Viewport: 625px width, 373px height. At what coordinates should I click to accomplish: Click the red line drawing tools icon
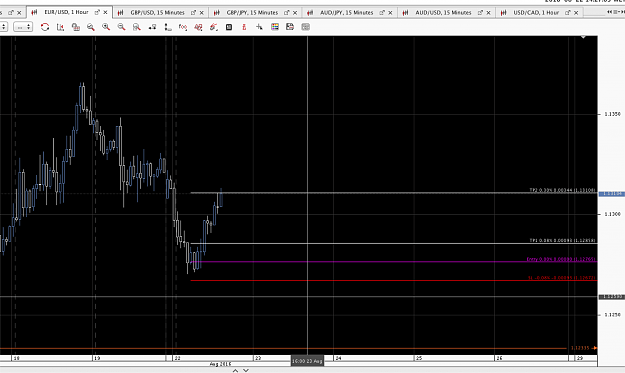coord(214,27)
